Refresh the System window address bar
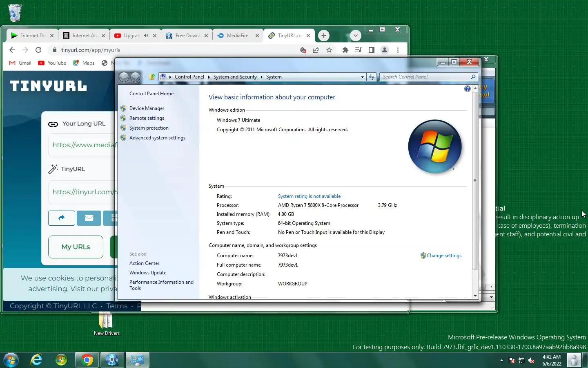 click(371, 77)
